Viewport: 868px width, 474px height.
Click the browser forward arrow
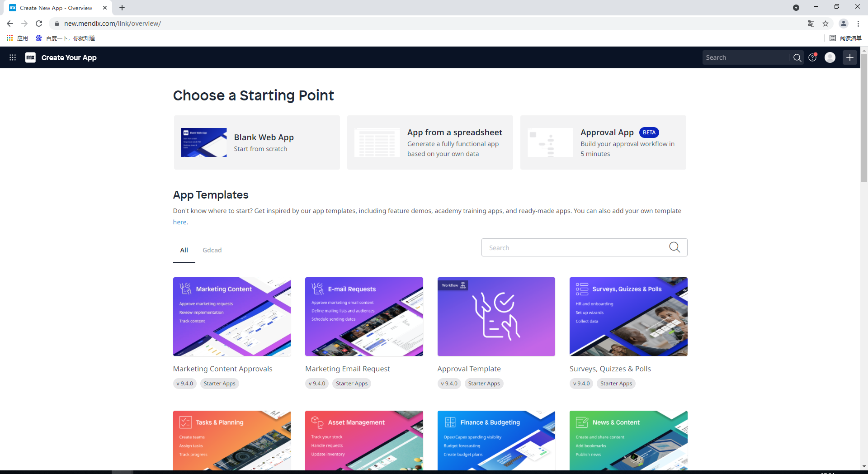[x=24, y=24]
